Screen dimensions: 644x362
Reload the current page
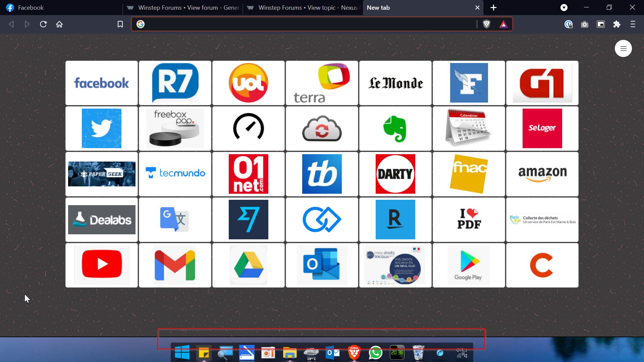pos(43,24)
